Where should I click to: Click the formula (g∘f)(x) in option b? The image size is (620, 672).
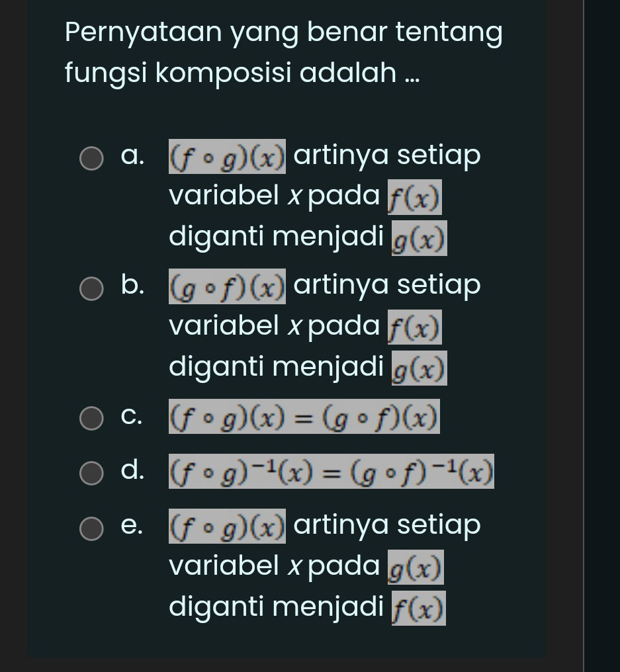228,286
